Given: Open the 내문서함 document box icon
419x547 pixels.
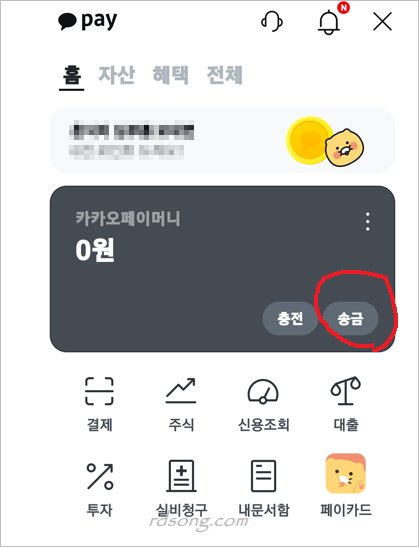Looking at the screenshot, I should click(263, 476).
